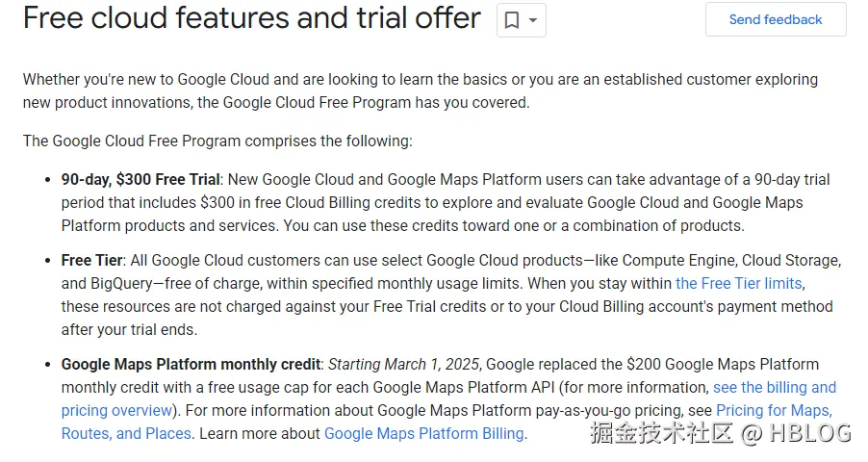Click the bookmark icon beside the title
Viewport: 868px width, 462px height.
coord(512,20)
